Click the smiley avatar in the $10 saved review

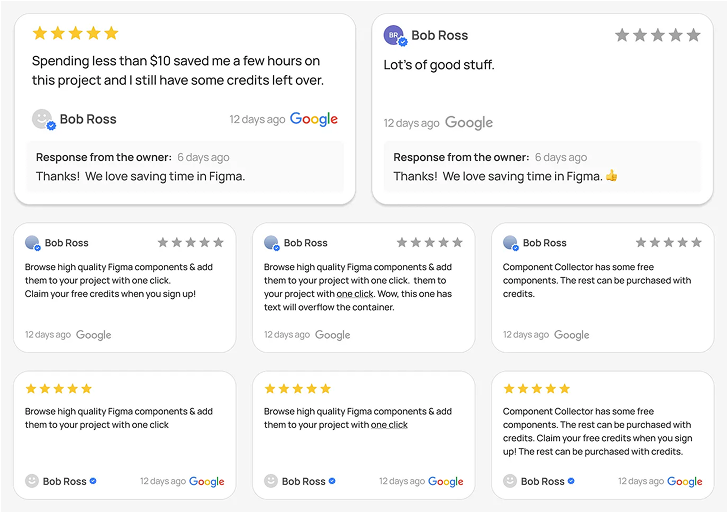click(x=42, y=119)
